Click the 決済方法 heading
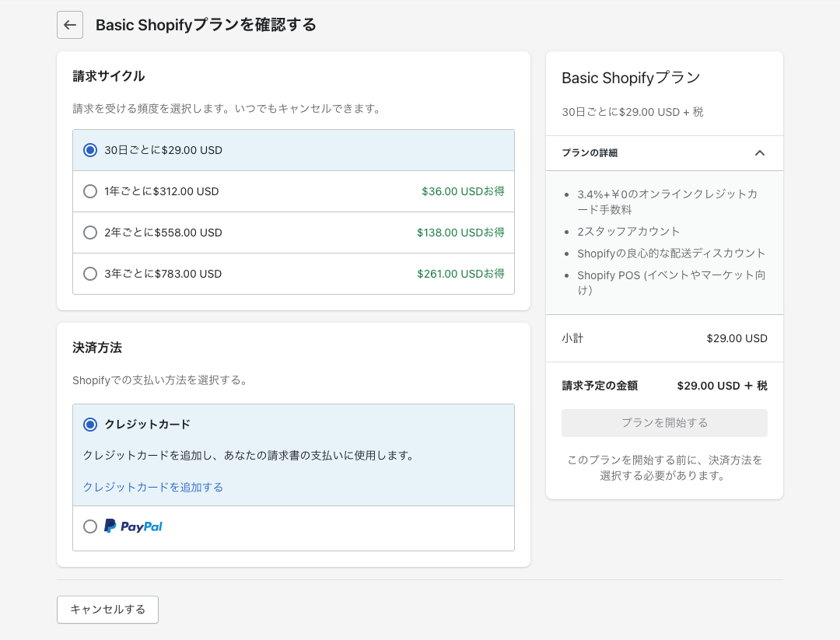The image size is (840, 640). pyautogui.click(x=97, y=348)
